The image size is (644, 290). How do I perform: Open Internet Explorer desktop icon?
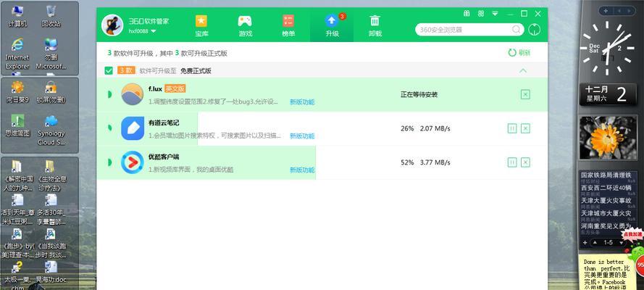(17, 54)
